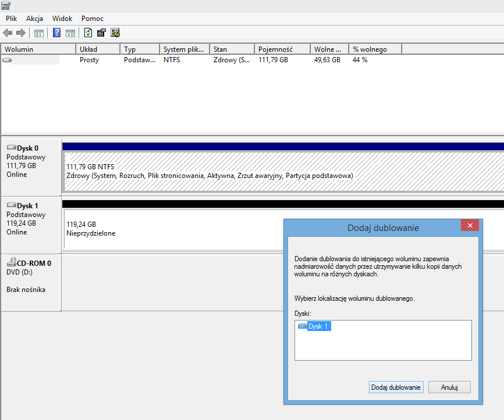Close the Dodaj dublowanie dialog

[470, 225]
